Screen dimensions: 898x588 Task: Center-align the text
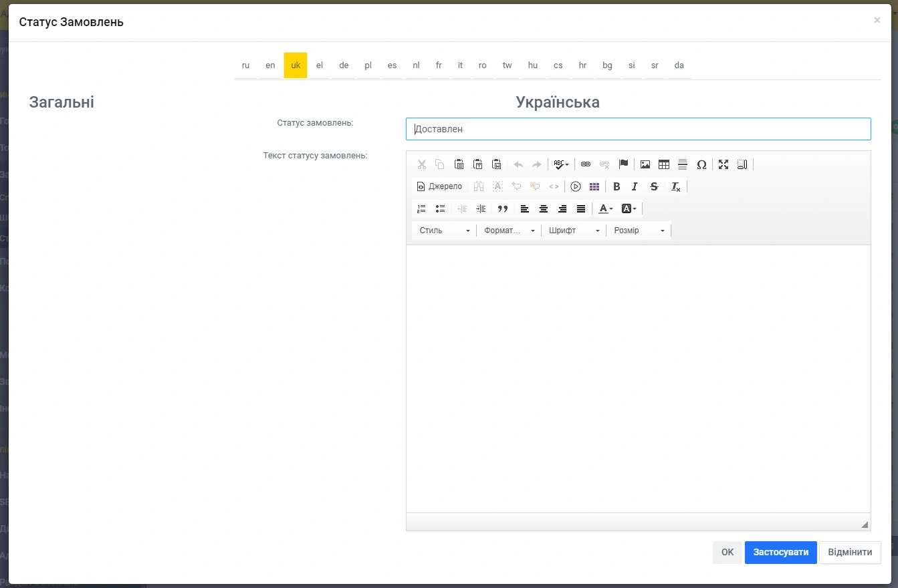click(544, 209)
